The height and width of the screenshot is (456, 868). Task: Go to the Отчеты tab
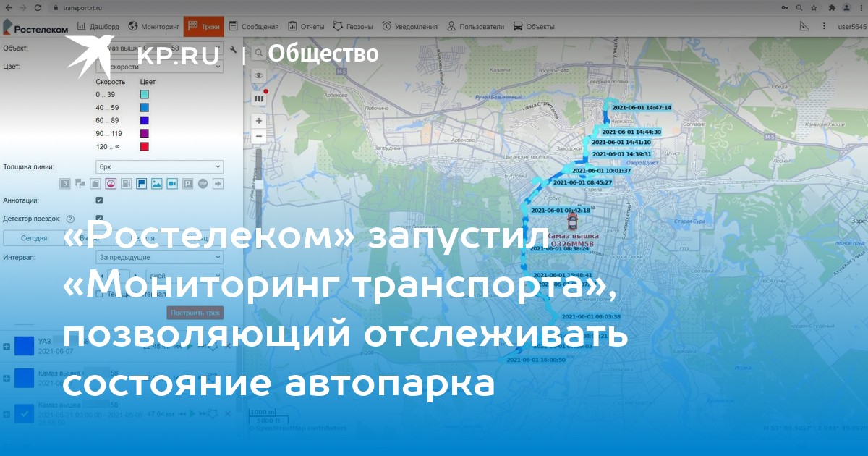point(307,27)
